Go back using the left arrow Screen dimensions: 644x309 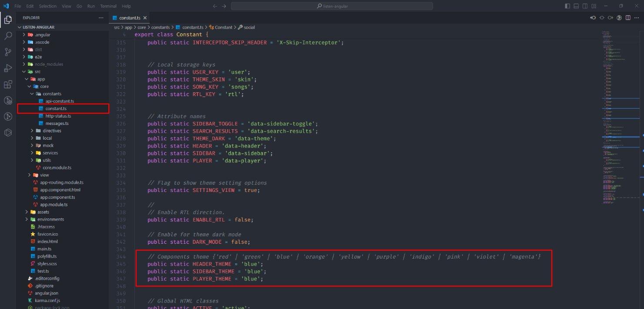pos(215,6)
